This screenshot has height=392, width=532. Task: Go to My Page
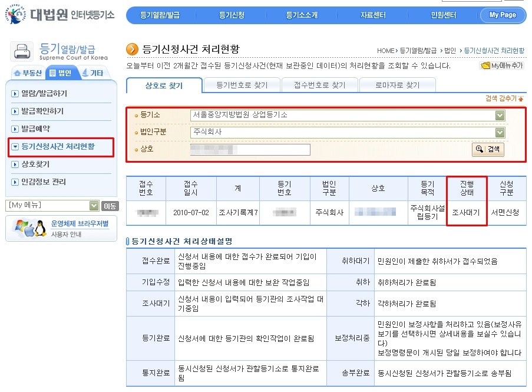pyautogui.click(x=503, y=15)
